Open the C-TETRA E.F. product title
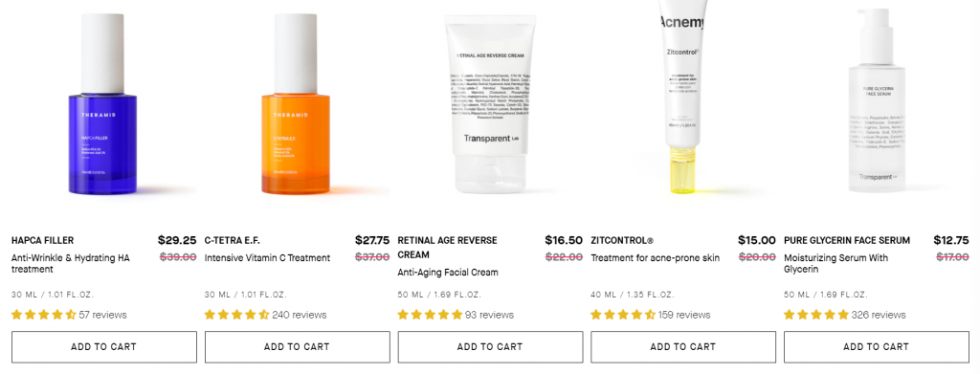 click(x=232, y=240)
